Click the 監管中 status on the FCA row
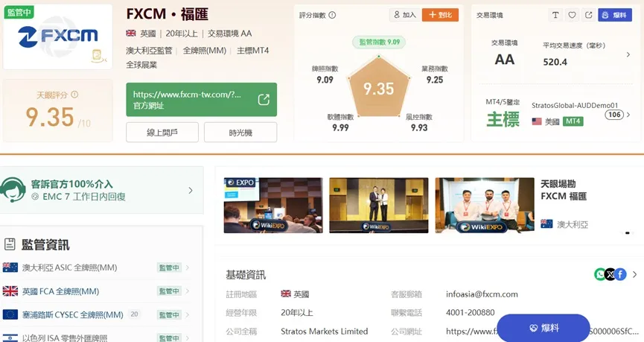The image size is (644, 342). click(x=169, y=291)
